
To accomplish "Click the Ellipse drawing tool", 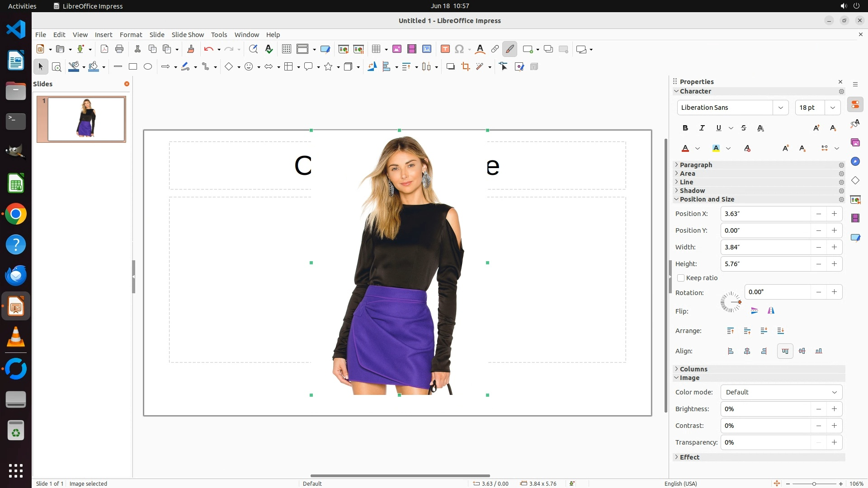I will pyautogui.click(x=148, y=67).
